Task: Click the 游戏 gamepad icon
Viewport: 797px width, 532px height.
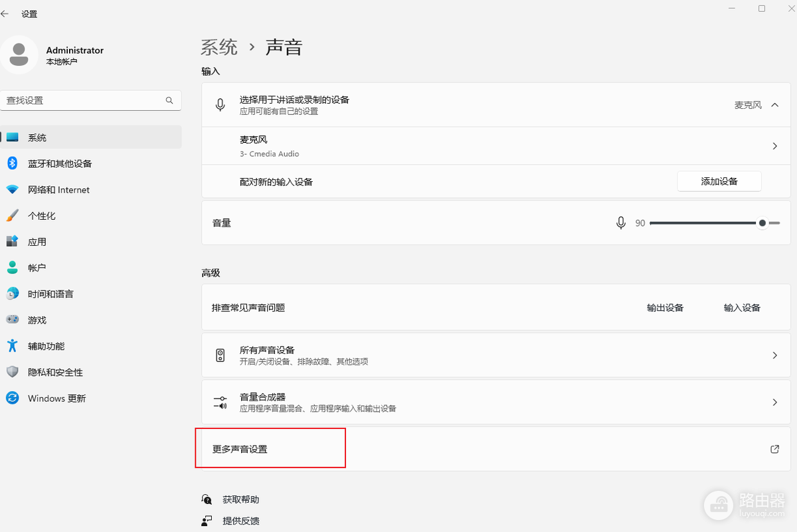Action: pyautogui.click(x=13, y=320)
